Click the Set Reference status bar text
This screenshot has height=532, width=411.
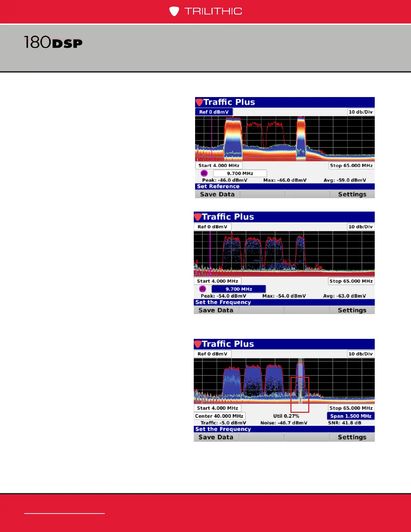click(218, 186)
